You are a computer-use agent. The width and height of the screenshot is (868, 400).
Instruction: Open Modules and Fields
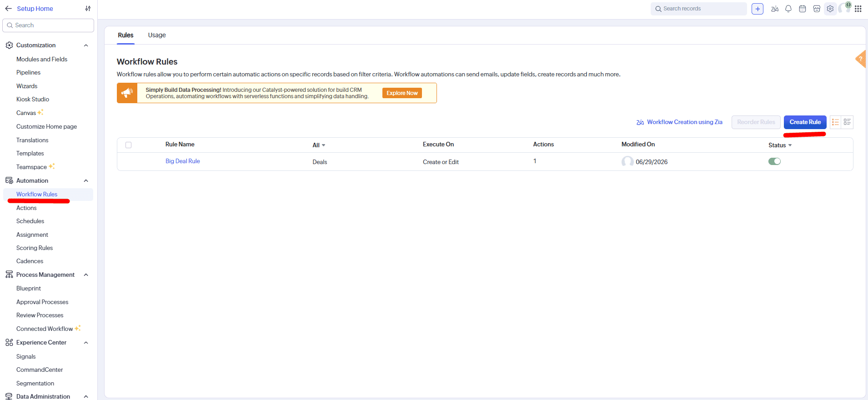42,59
